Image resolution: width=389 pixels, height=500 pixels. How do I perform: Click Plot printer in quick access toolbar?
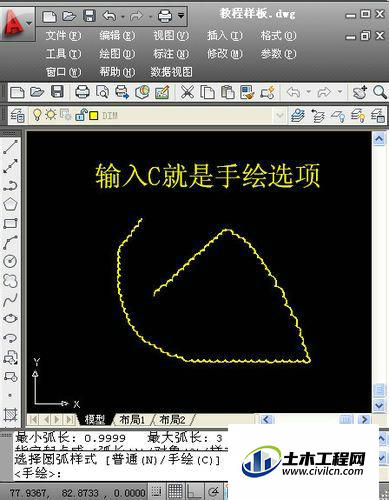[x=165, y=16]
